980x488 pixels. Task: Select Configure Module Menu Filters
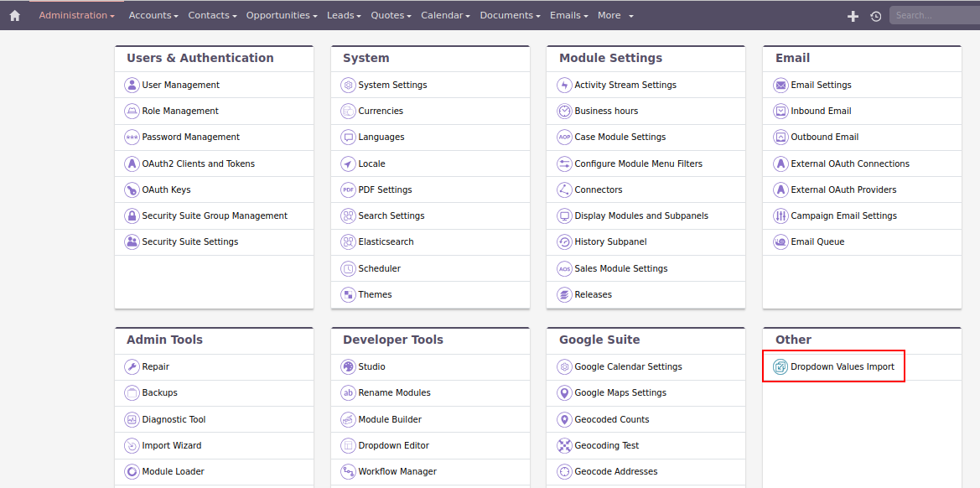pos(638,164)
